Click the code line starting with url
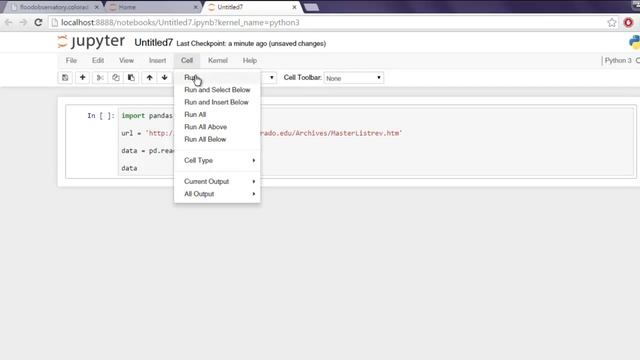 coord(261,133)
